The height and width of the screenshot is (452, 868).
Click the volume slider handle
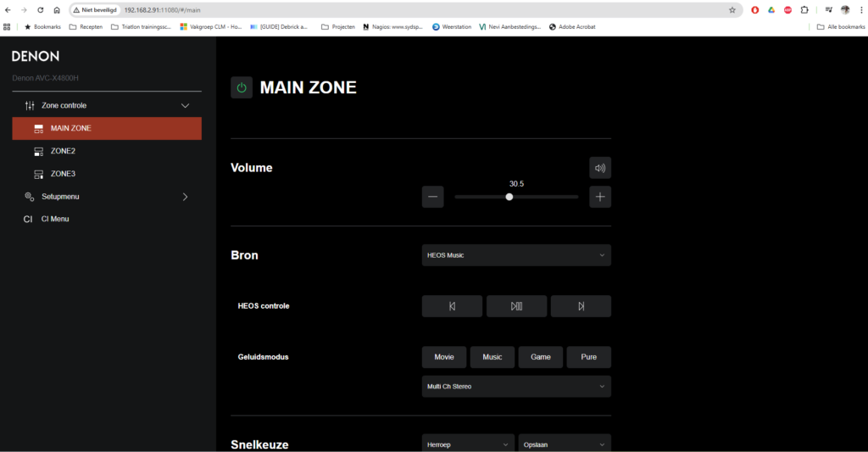tap(509, 197)
